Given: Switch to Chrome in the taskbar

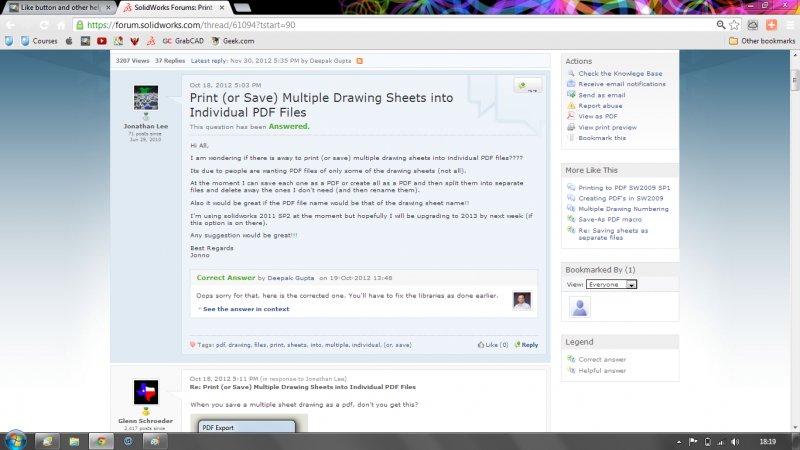Looking at the screenshot, I should (x=101, y=441).
